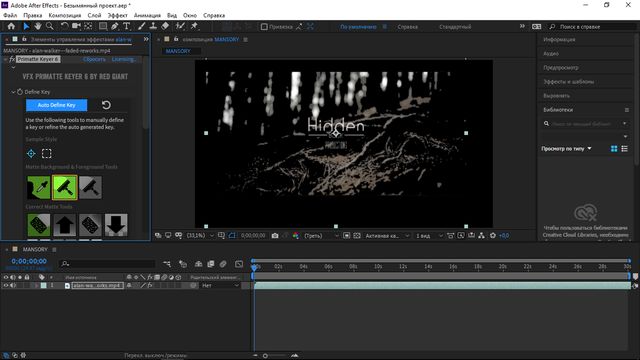Viewport: 640px width, 360px height.
Task: Take a snapshot with the camera icon
Action: pos(275,236)
